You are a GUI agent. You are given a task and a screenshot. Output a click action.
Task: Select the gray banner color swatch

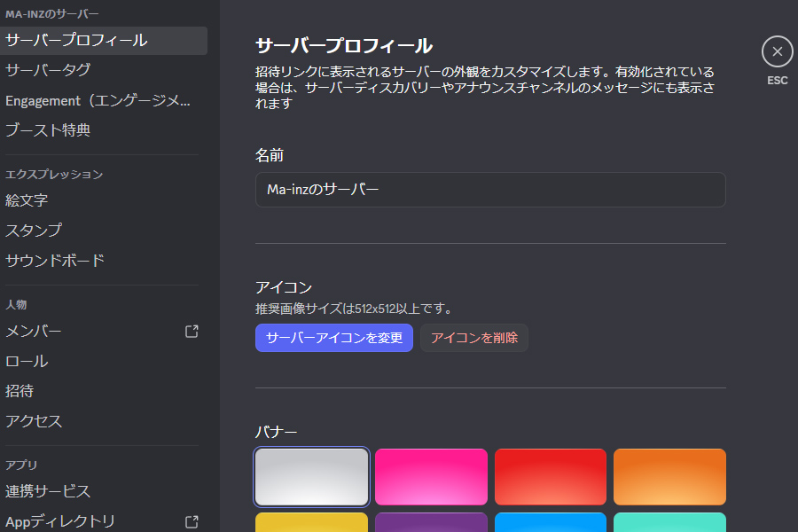[x=311, y=476]
